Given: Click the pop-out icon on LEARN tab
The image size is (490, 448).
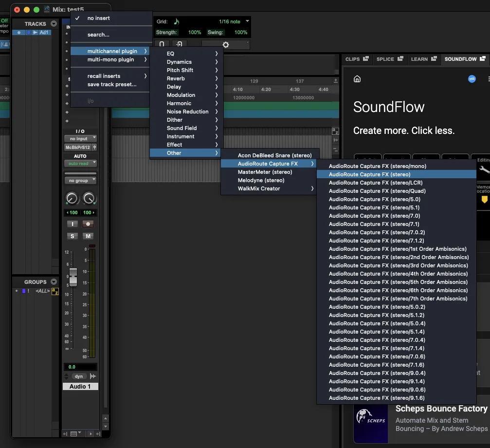Looking at the screenshot, I should click(x=434, y=58).
